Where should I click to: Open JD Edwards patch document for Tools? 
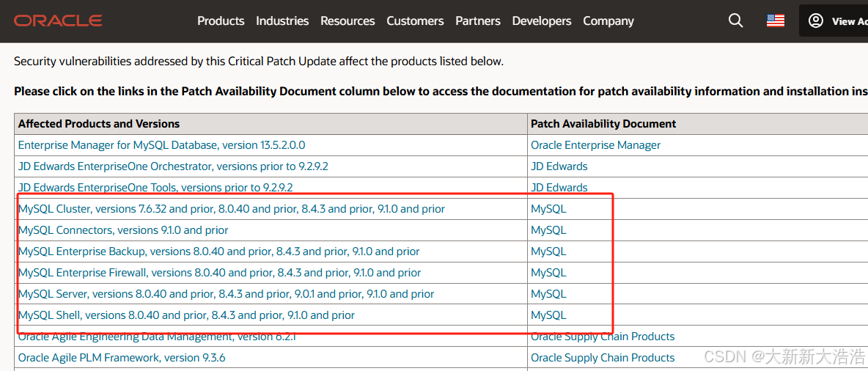[x=559, y=187]
